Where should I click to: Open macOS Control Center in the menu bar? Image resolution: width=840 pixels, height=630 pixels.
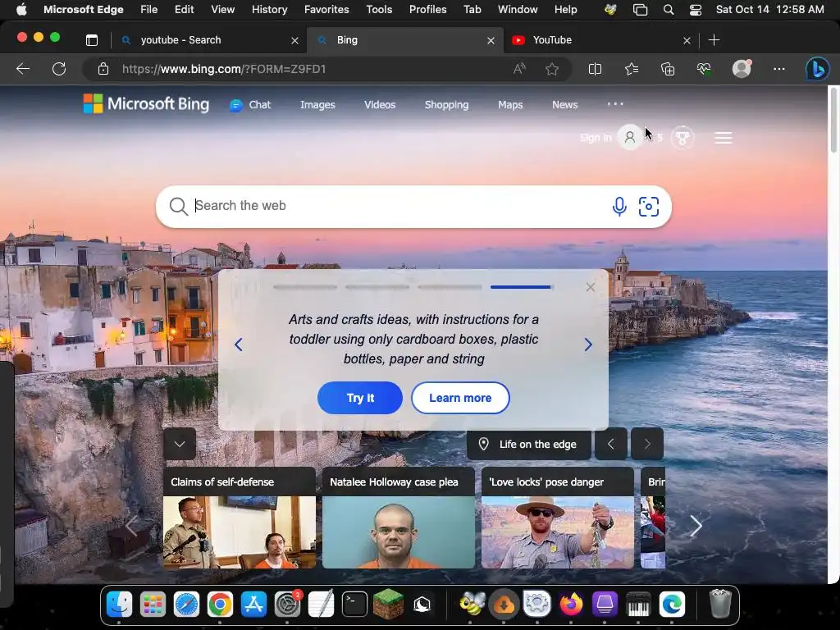click(696, 9)
